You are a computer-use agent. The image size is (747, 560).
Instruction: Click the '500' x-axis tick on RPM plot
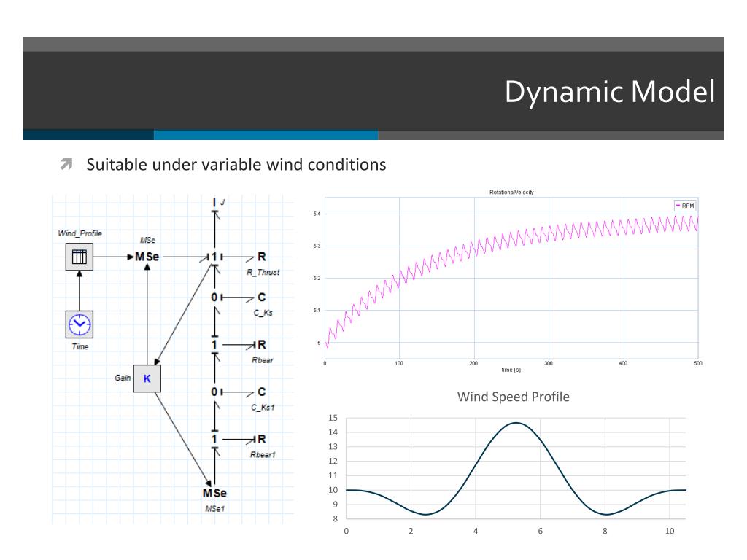(698, 363)
